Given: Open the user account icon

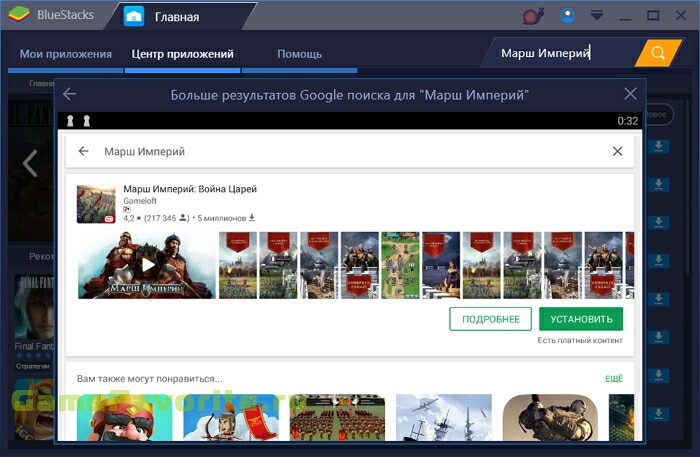Looking at the screenshot, I should pos(568,16).
